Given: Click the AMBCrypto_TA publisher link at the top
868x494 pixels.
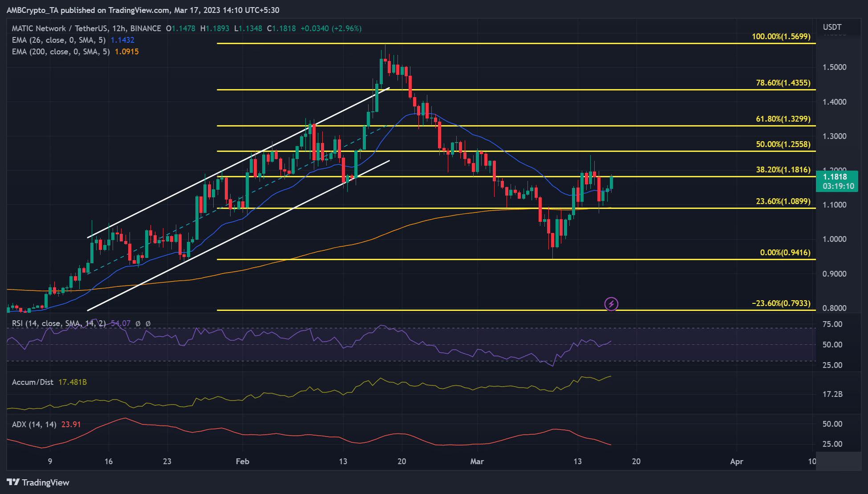Looking at the screenshot, I should click(33, 10).
